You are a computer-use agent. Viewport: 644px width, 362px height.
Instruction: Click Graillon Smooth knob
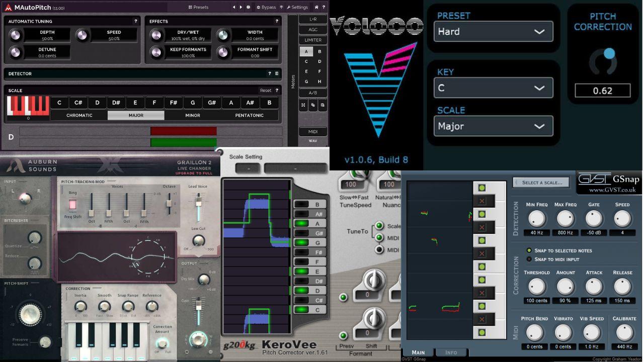[x=104, y=306]
